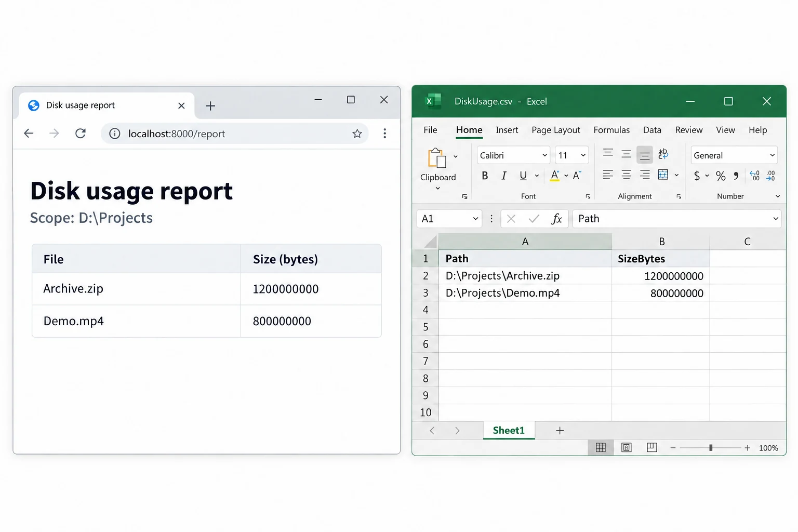Click the dollar accounting format icon

coord(697,176)
